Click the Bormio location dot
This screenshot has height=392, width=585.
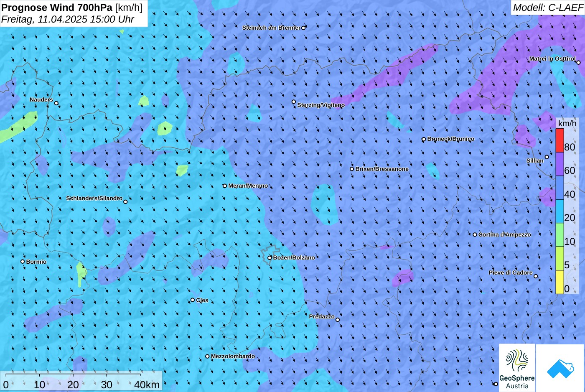23,262
